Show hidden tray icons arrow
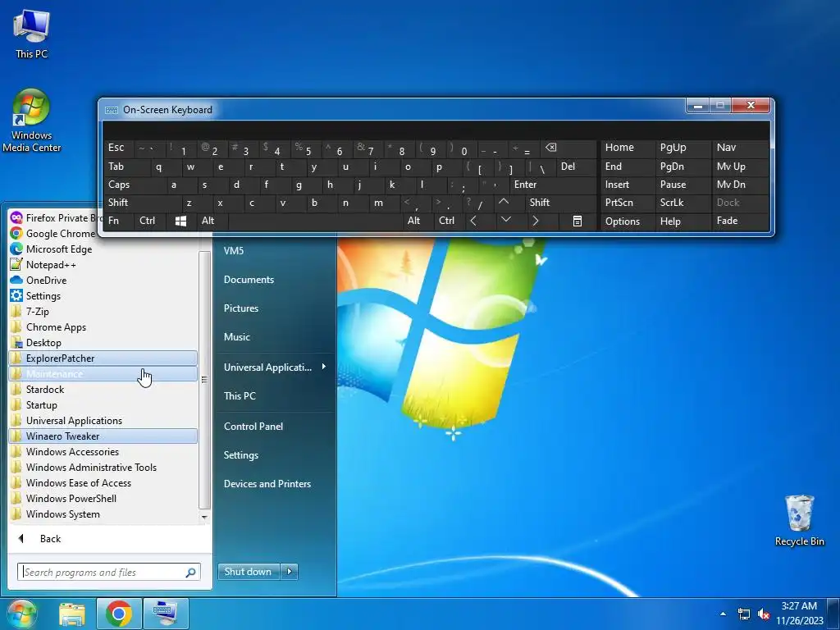This screenshot has height=630, width=840. pyautogui.click(x=724, y=614)
